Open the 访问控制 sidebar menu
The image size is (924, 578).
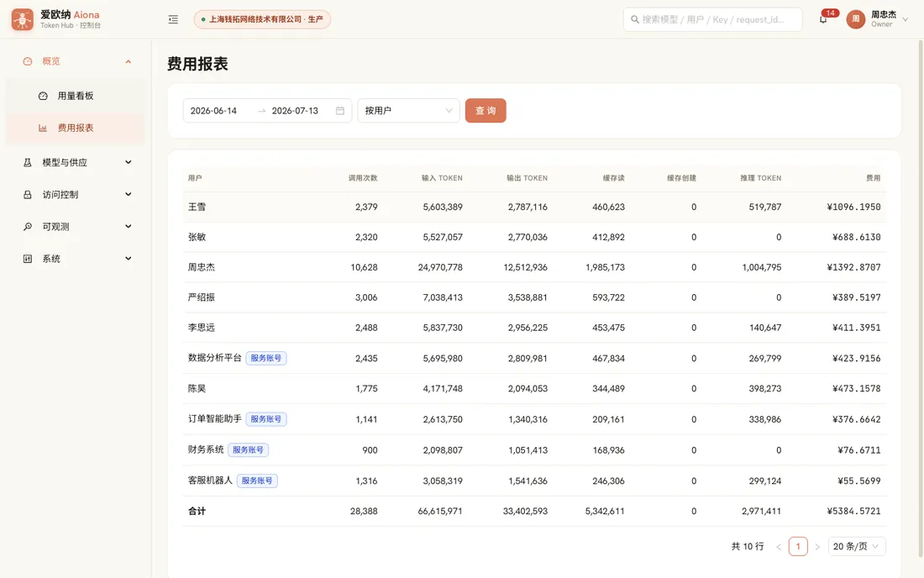coord(75,194)
